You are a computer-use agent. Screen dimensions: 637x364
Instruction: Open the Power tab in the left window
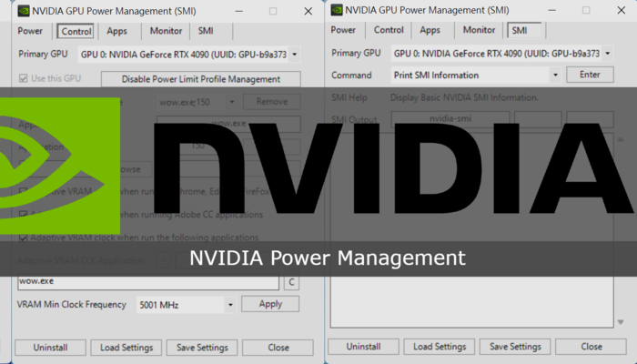coord(30,31)
